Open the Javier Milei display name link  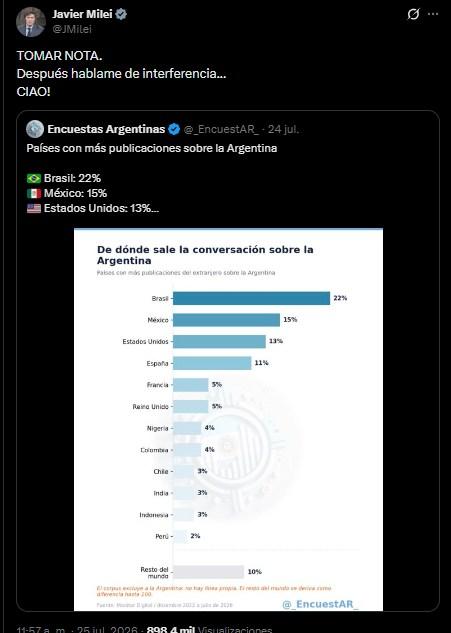[x=82, y=14]
